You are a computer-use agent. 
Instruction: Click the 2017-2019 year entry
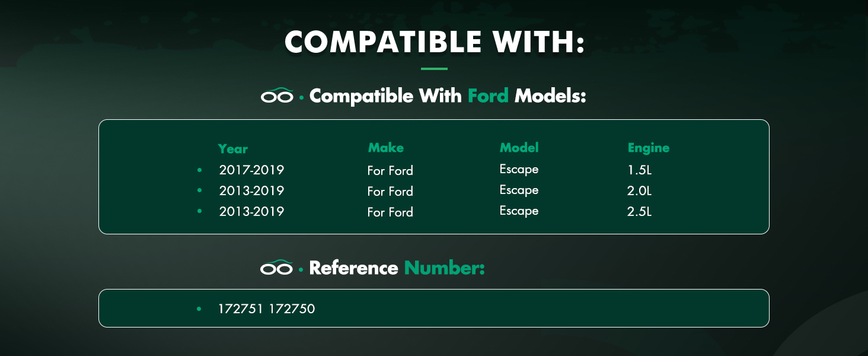(251, 170)
